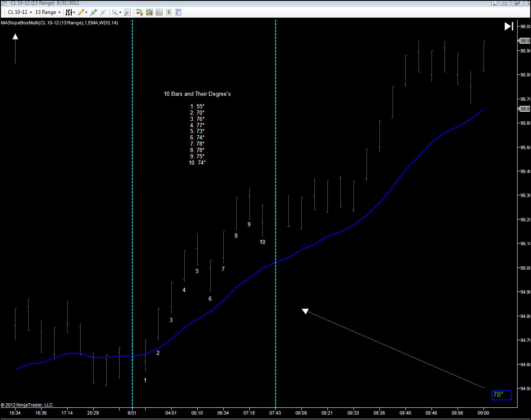Click the chart icon in the title bar
Screen dimensions: 531x420
pyautogui.click(x=4, y=3)
